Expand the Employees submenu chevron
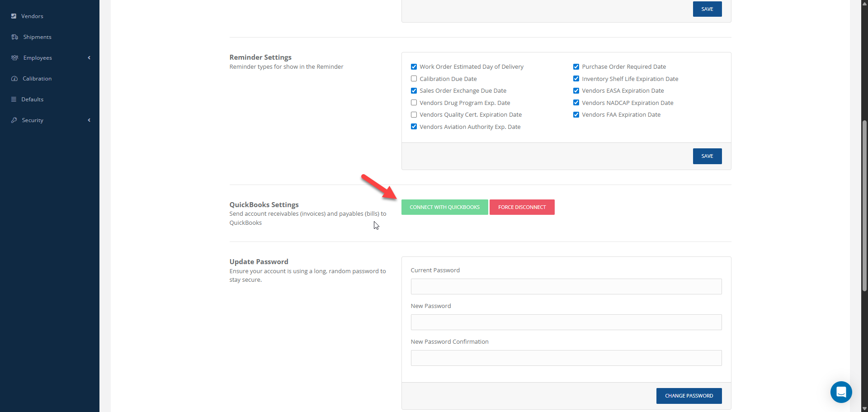Screen dimensions: 868x412 [89, 58]
